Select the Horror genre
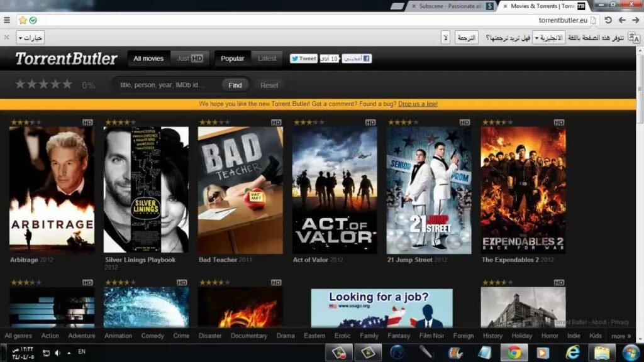The height and width of the screenshot is (362, 644). click(550, 336)
